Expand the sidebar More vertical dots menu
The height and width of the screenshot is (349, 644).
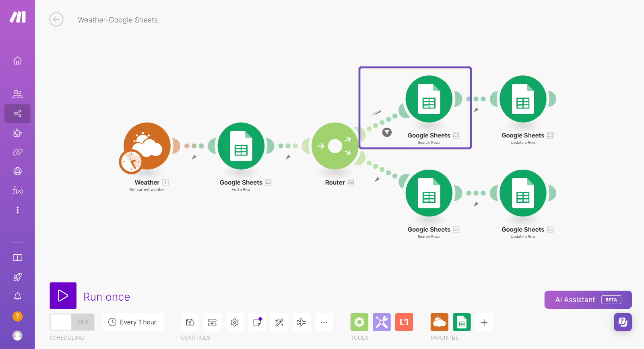[x=17, y=210]
